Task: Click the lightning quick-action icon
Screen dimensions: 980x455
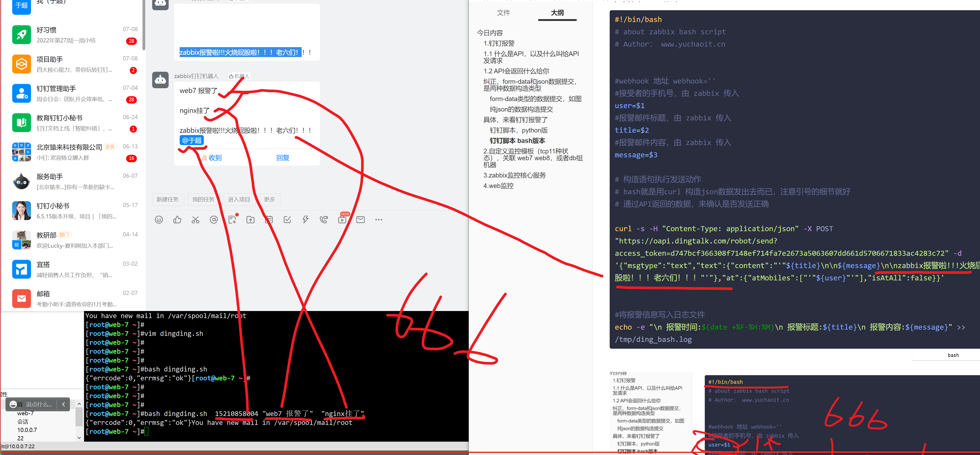Action: pos(305,219)
